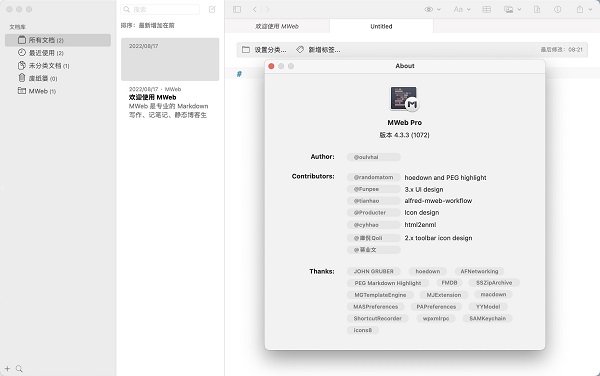This screenshot has width=600, height=376.
Task: Click the MASPreferences thanks tag
Action: coord(375,307)
